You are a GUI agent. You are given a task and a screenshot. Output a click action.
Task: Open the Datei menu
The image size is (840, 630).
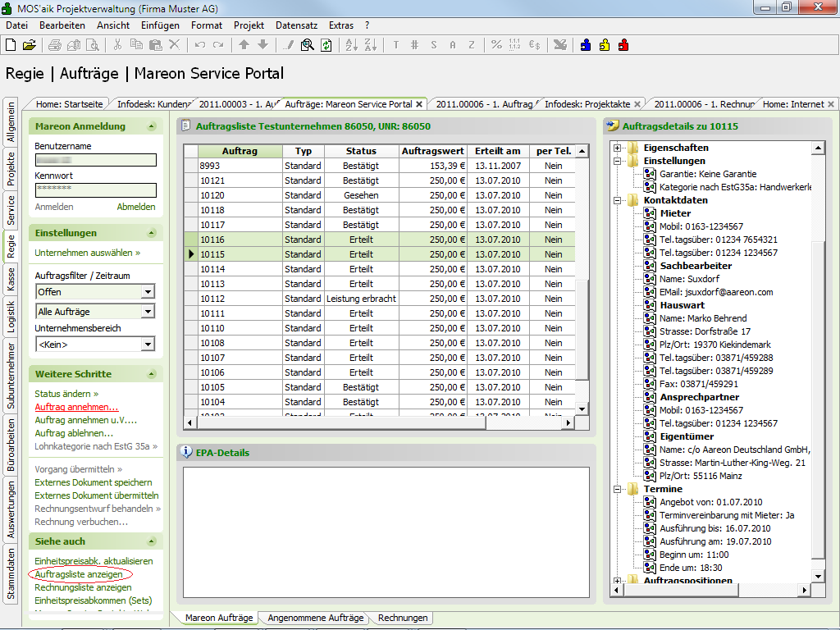[16, 25]
